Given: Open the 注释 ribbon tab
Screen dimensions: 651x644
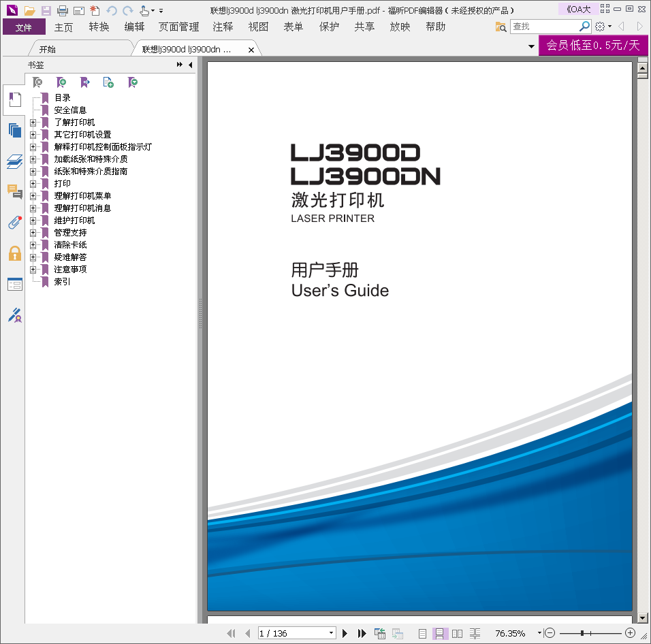Looking at the screenshot, I should tap(223, 27).
